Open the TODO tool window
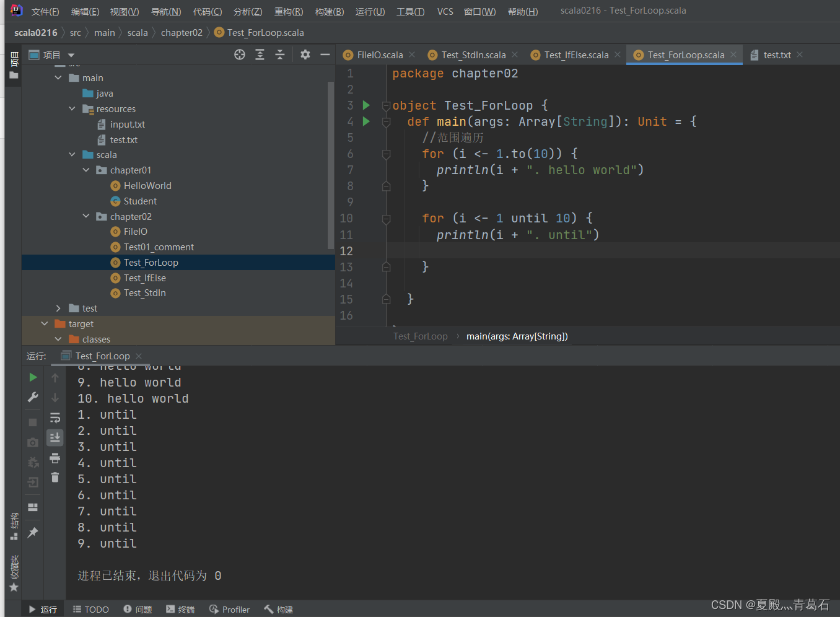The width and height of the screenshot is (840, 617). [91, 609]
